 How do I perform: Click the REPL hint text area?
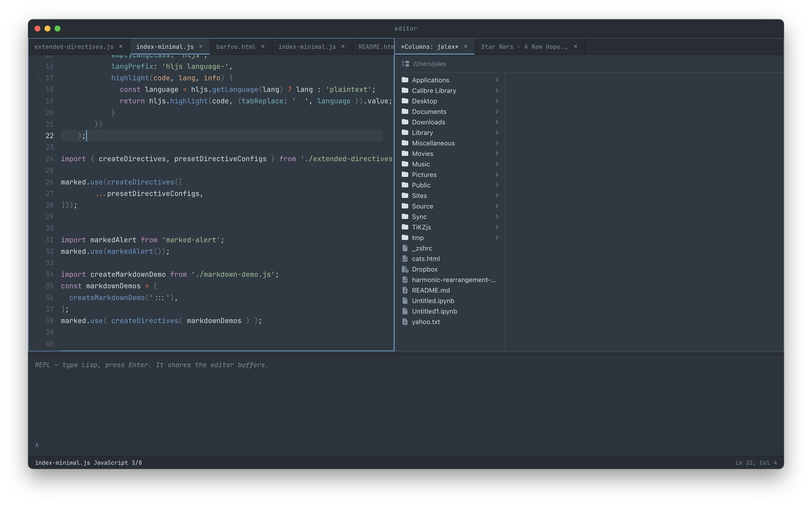pyautogui.click(x=152, y=365)
